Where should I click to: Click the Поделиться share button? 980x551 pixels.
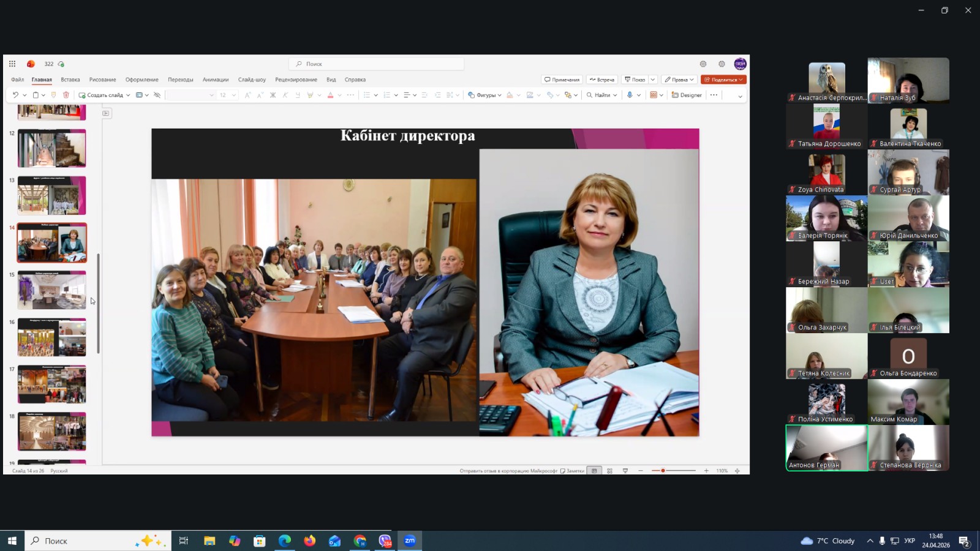coord(723,80)
